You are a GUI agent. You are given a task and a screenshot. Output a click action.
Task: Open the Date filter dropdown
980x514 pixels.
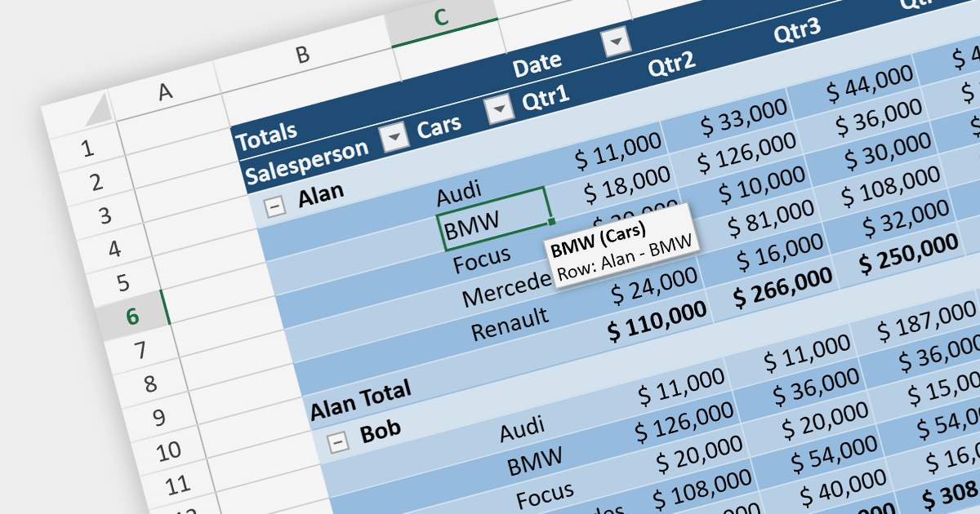(x=616, y=42)
